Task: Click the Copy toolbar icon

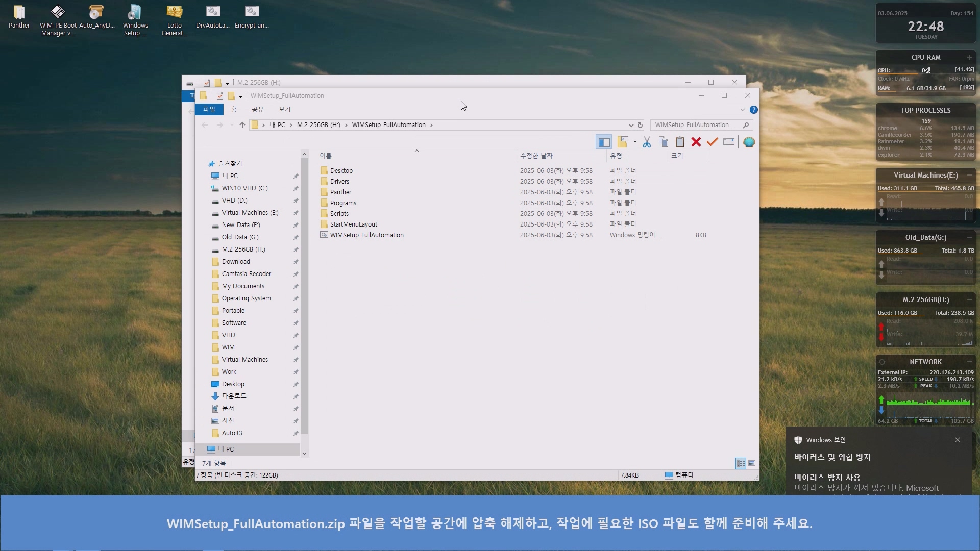Action: (663, 142)
